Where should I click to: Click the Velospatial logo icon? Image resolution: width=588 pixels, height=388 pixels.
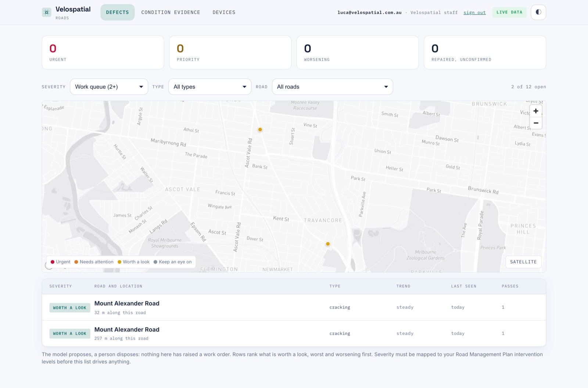(47, 12)
